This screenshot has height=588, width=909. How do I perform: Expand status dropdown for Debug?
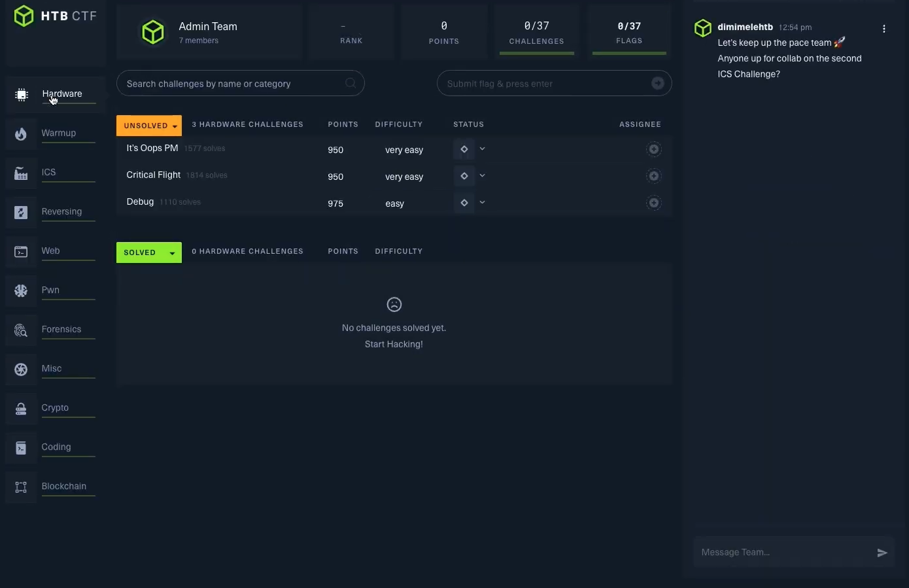pyautogui.click(x=483, y=203)
